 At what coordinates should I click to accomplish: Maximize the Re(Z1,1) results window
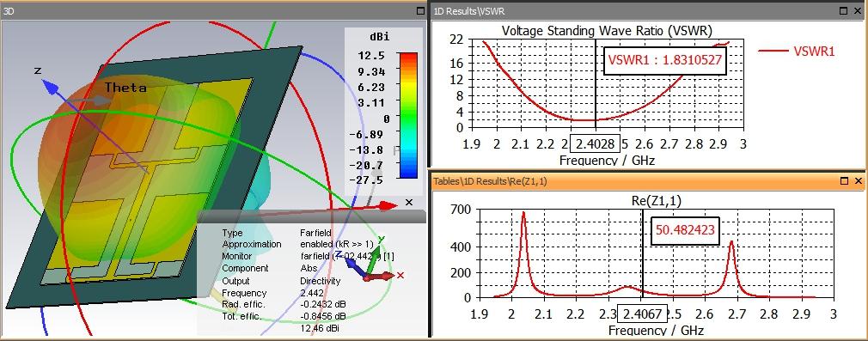coord(844,180)
